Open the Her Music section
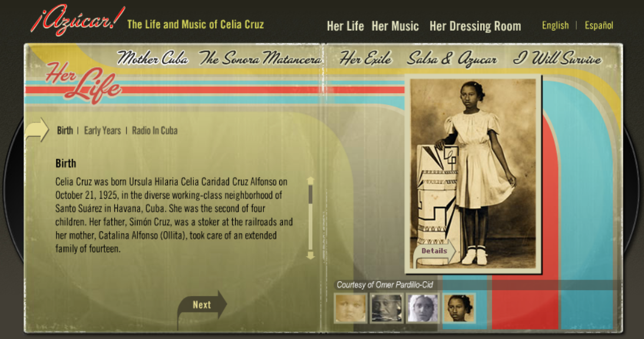Image resolution: width=644 pixels, height=339 pixels. pos(395,27)
